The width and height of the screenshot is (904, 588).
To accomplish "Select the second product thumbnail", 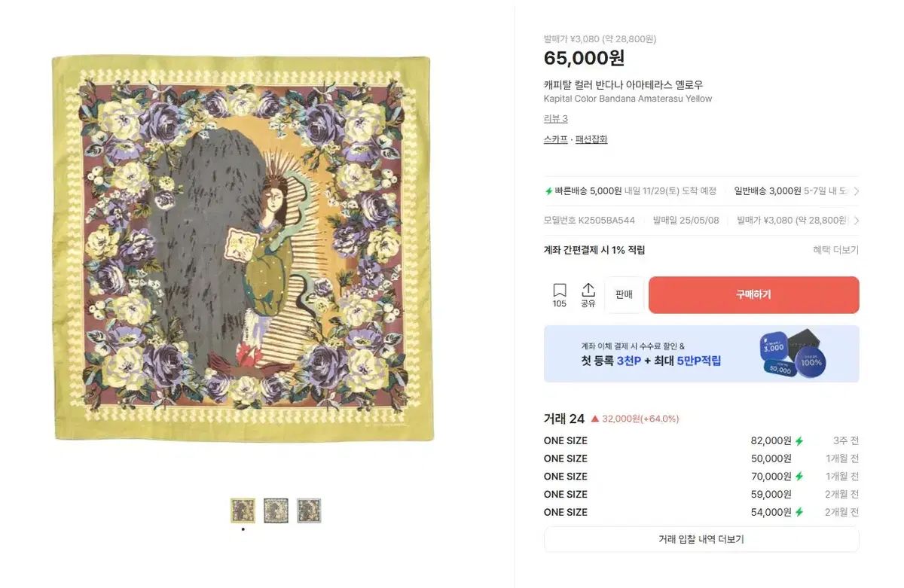I will [x=276, y=510].
